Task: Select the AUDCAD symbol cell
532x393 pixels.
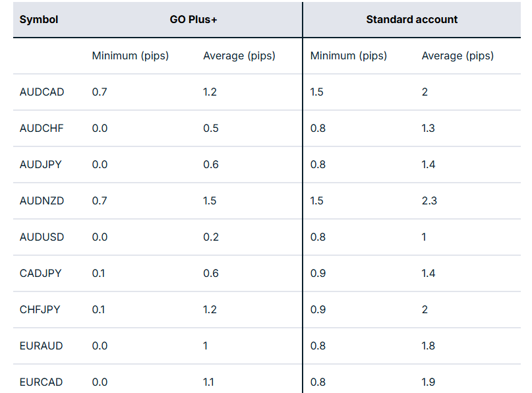Action: click(42, 92)
